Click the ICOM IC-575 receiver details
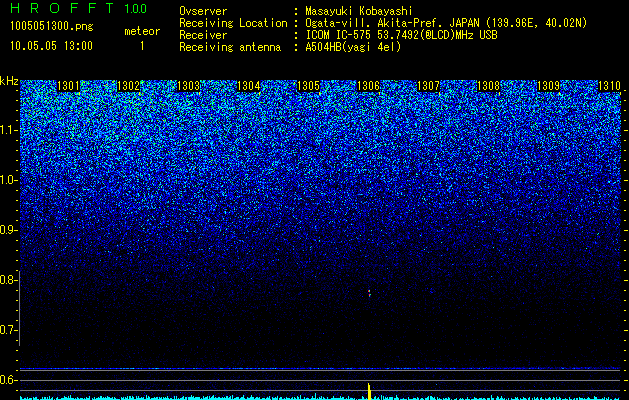The height and width of the screenshot is (400, 629). [x=401, y=35]
